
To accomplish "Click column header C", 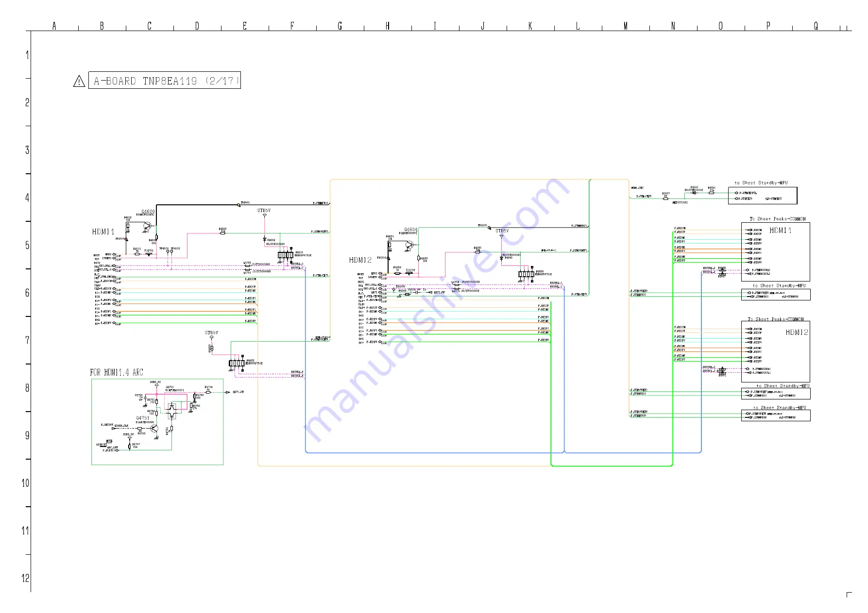I will coord(150,26).
